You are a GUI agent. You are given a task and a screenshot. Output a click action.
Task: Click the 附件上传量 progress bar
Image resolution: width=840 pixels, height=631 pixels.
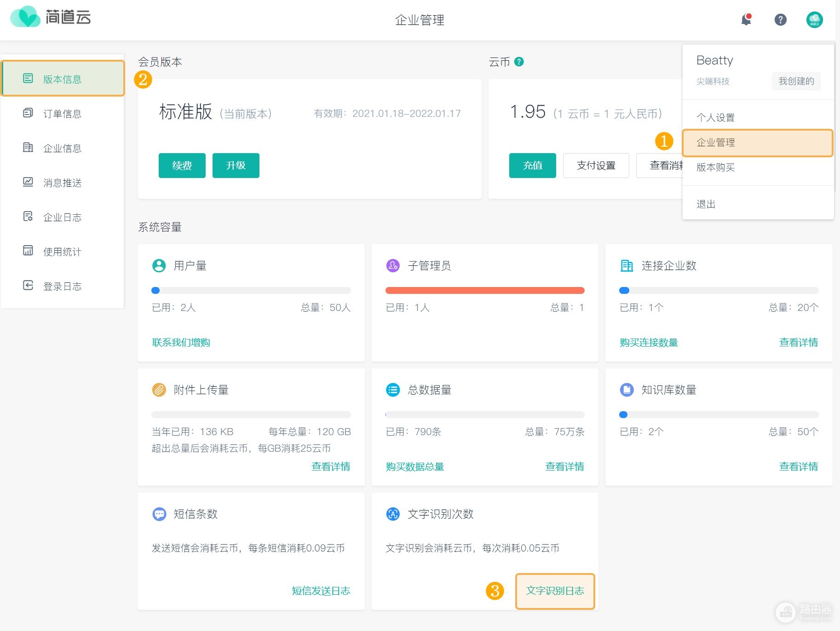[x=251, y=414]
